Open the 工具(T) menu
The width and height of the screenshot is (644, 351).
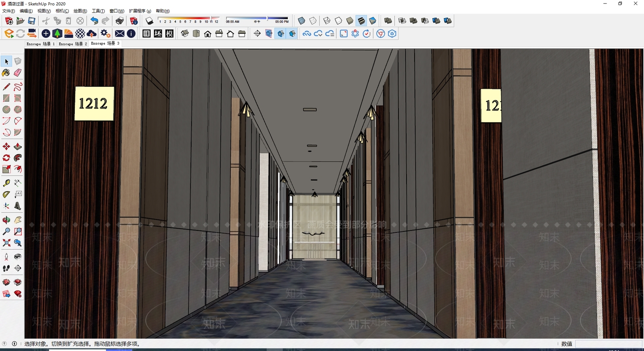pos(98,11)
